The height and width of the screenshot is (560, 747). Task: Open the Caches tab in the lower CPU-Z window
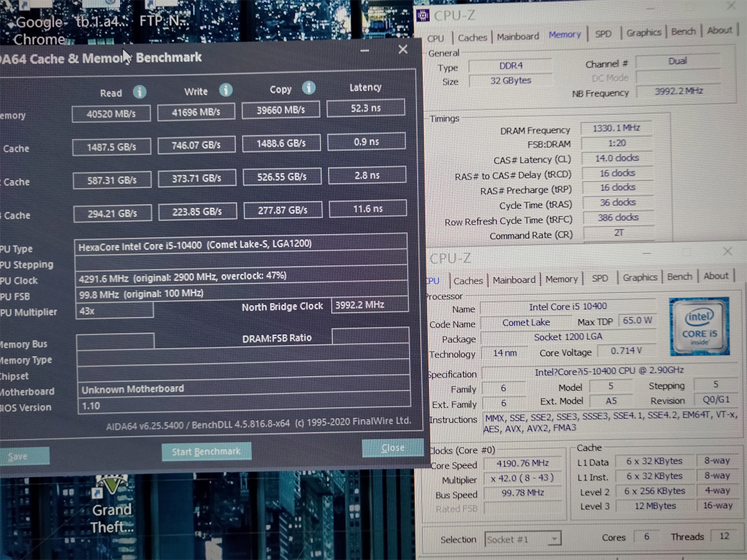click(x=468, y=281)
